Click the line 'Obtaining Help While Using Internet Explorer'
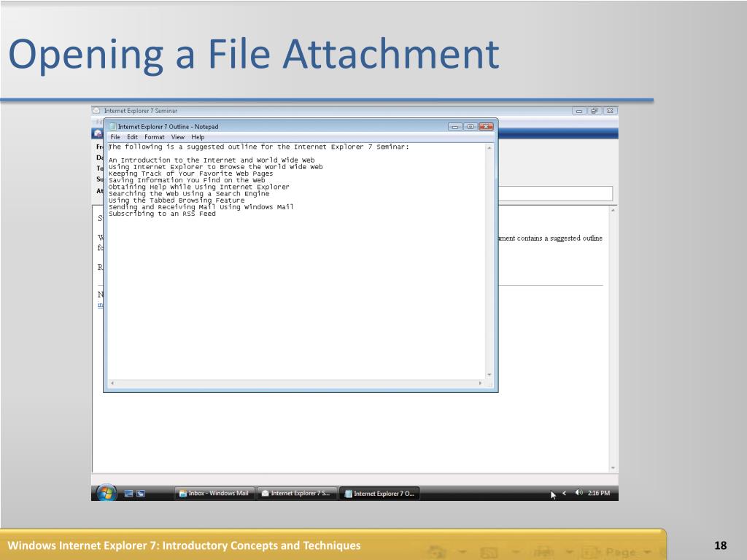Screen dimensions: 747x560 coord(198,187)
